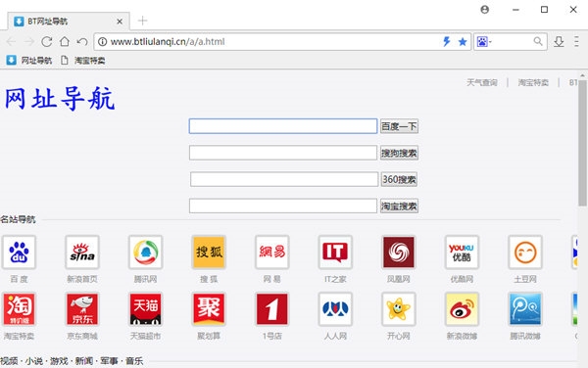Click the user account icon
The height and width of the screenshot is (368, 588).
(x=484, y=10)
